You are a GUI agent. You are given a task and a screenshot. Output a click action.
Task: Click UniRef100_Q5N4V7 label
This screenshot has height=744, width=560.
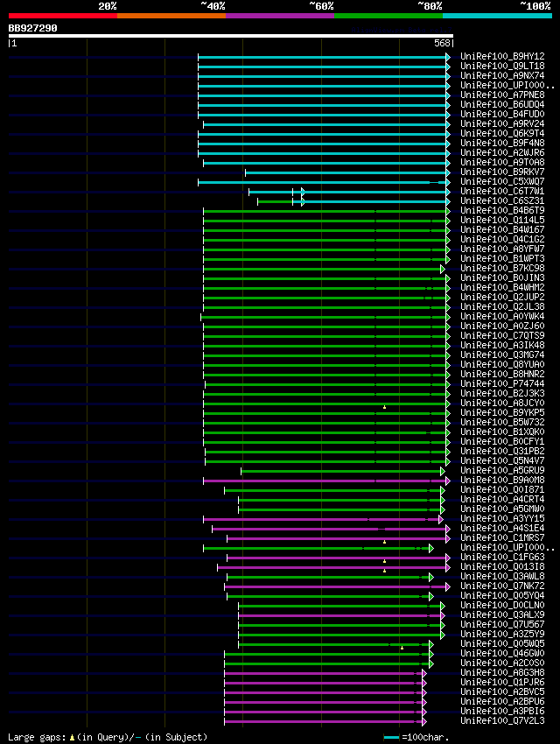coord(502,460)
